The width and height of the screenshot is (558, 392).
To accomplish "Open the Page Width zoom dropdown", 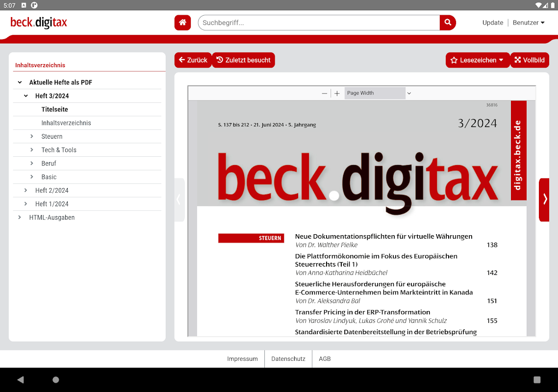I will pos(379,93).
